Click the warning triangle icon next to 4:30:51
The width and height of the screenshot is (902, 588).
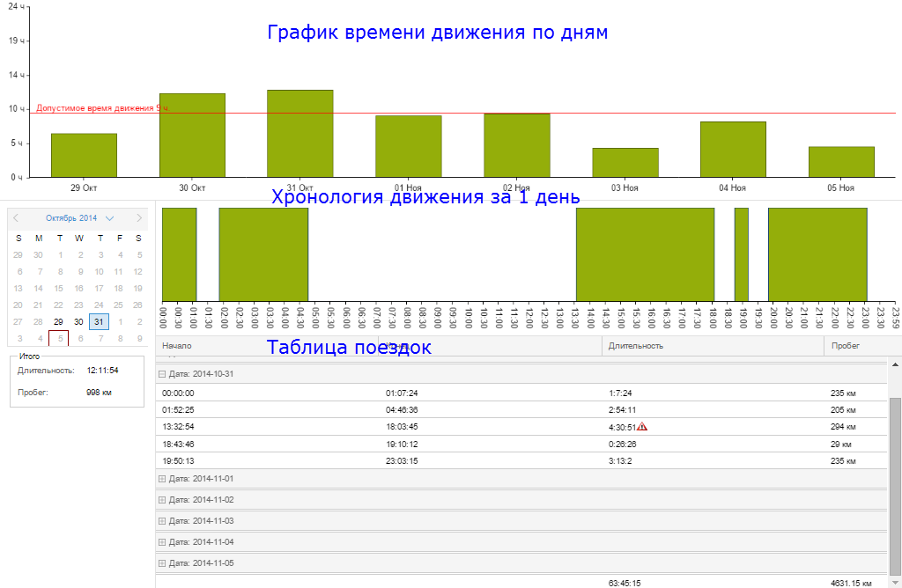(x=642, y=427)
